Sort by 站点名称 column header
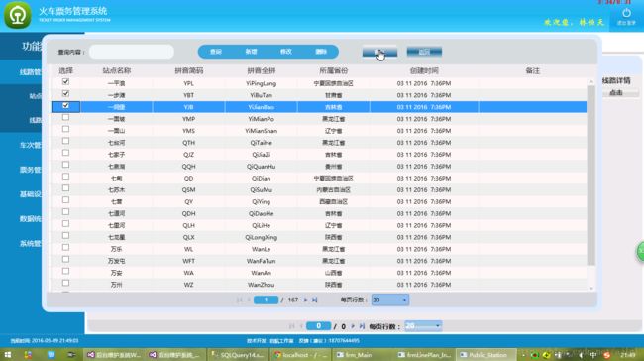644x361 pixels. [117, 70]
